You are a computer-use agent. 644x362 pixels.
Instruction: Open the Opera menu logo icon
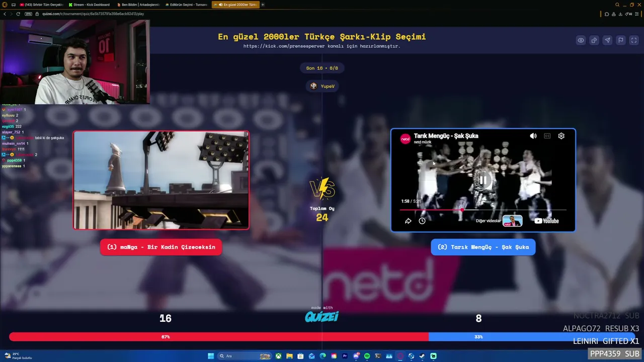(5, 5)
